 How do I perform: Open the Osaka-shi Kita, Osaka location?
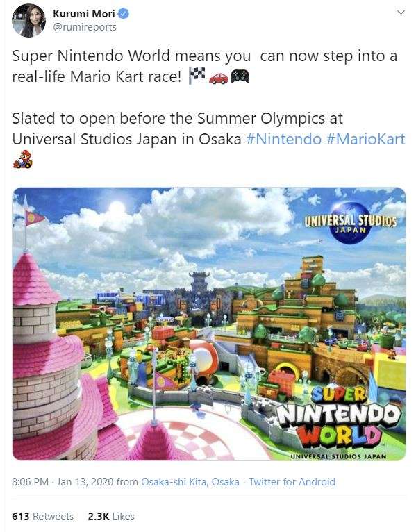[190, 482]
